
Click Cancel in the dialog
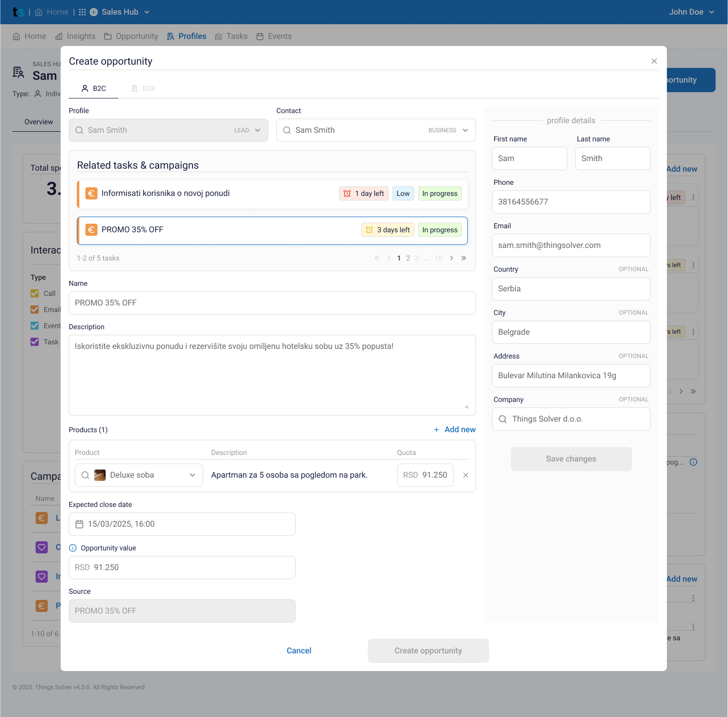click(299, 651)
